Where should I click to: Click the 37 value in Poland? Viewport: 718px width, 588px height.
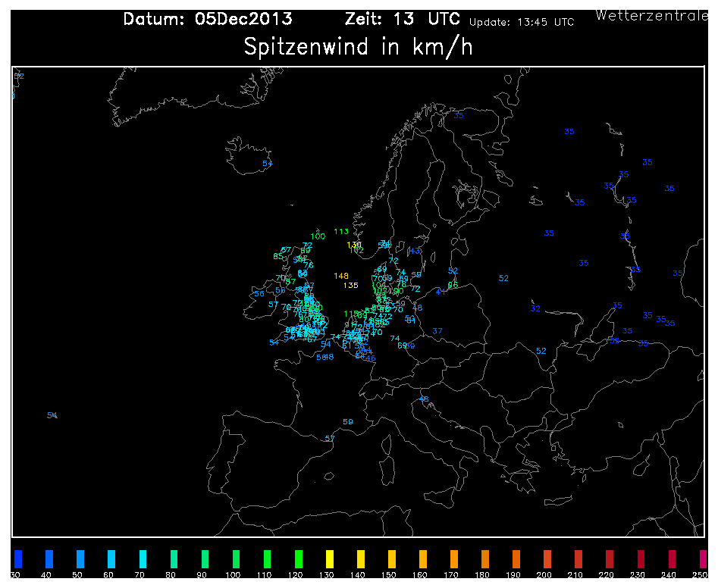(x=437, y=331)
